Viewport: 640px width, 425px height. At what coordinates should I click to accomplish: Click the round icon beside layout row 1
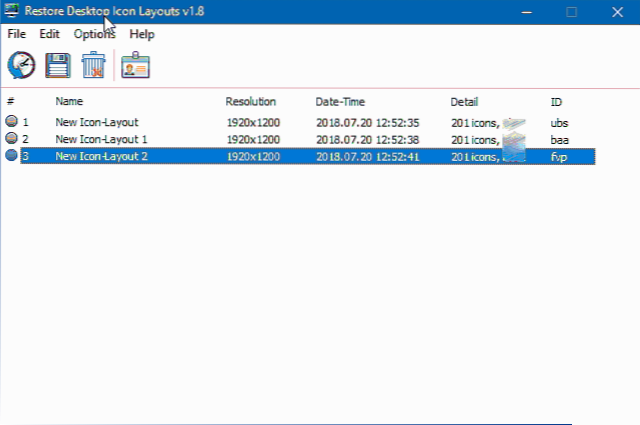[x=12, y=122]
